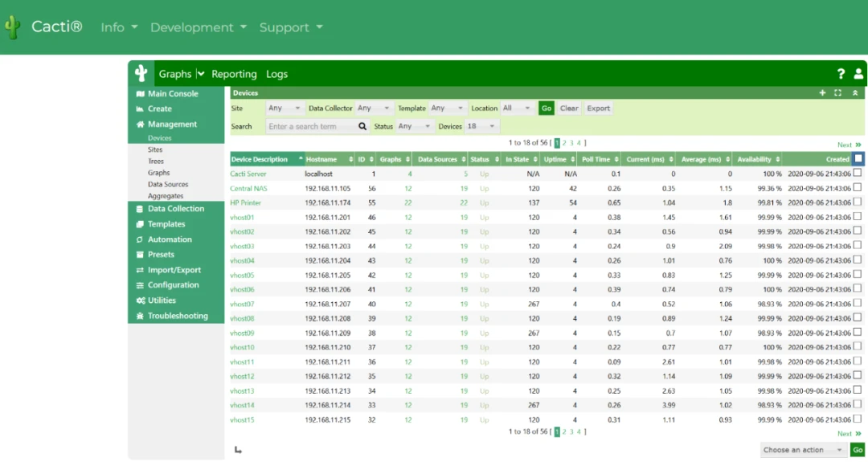The image size is (868, 462).
Task: Click the Utilities gears icon
Action: (x=140, y=301)
